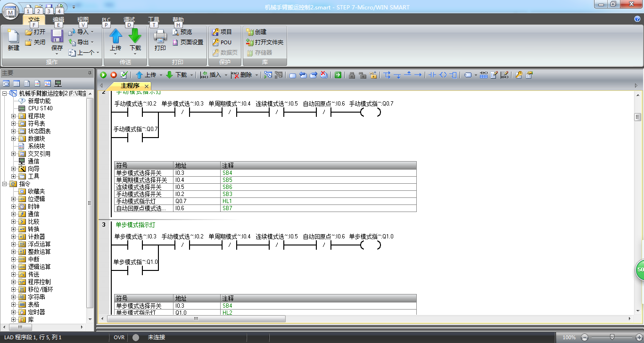644x343 pixels.
Task: Click the 预览 print preview button
Action: click(x=182, y=32)
